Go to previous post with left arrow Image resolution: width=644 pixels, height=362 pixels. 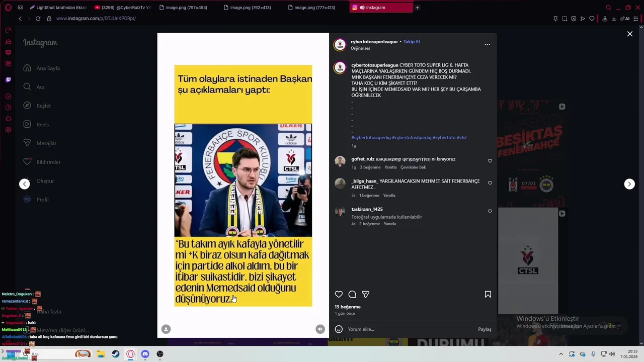coord(25,184)
